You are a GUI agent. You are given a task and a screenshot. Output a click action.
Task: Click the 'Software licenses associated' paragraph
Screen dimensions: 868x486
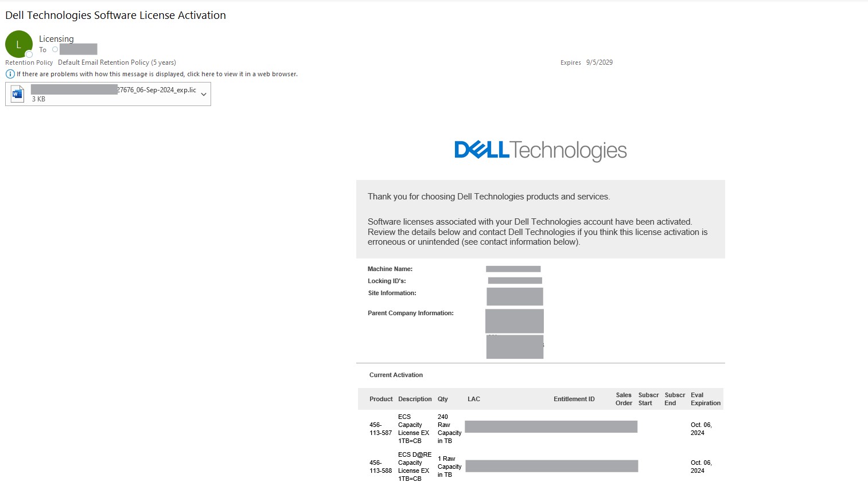tap(538, 232)
